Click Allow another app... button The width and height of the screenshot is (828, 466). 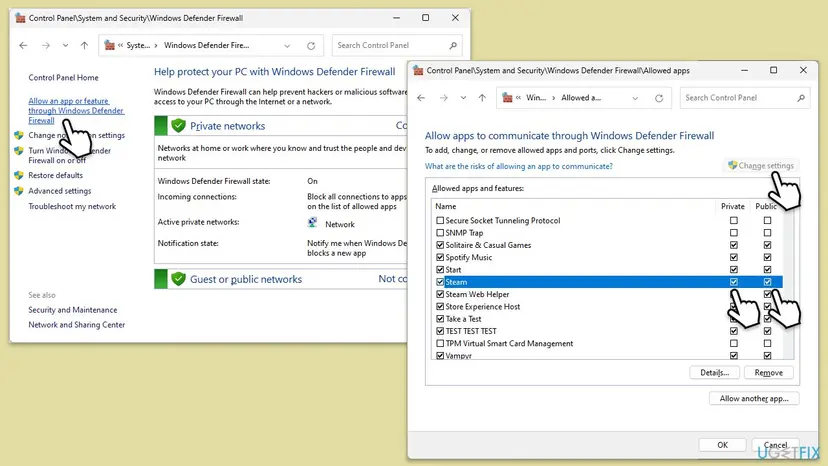coord(754,399)
